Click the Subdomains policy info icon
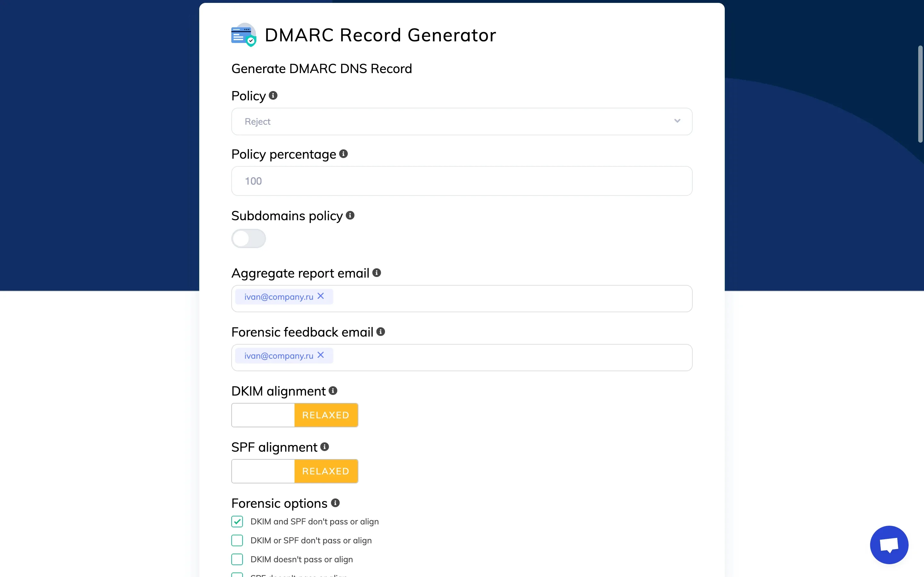 [350, 216]
